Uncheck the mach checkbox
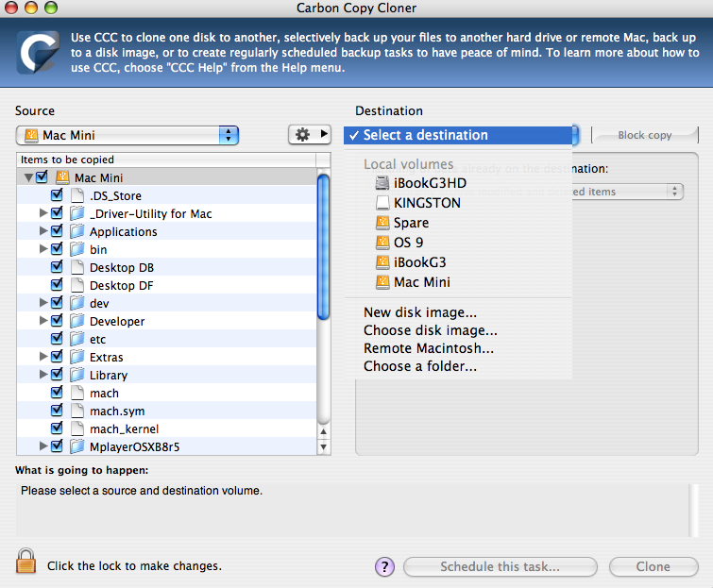 coord(57,392)
